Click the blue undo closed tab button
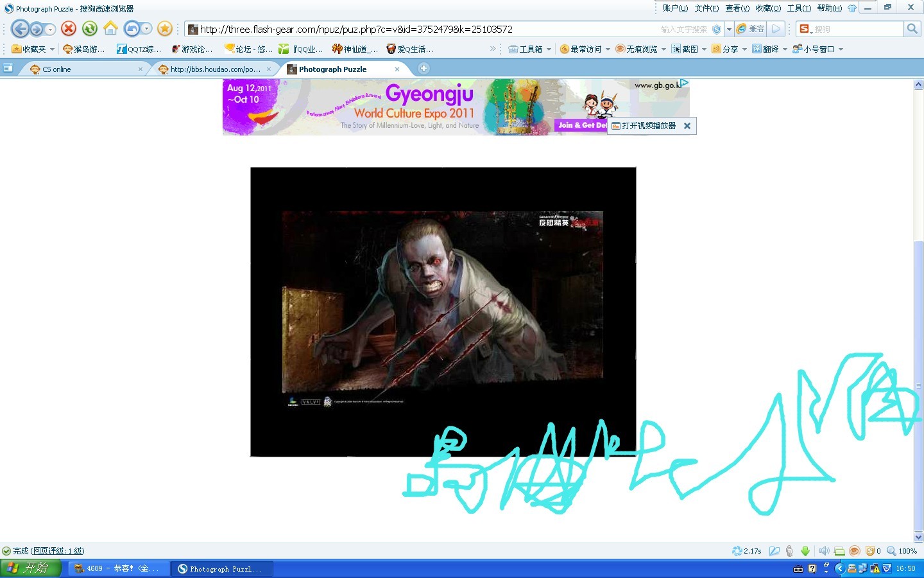Image resolution: width=924 pixels, height=578 pixels. pyautogui.click(x=132, y=29)
